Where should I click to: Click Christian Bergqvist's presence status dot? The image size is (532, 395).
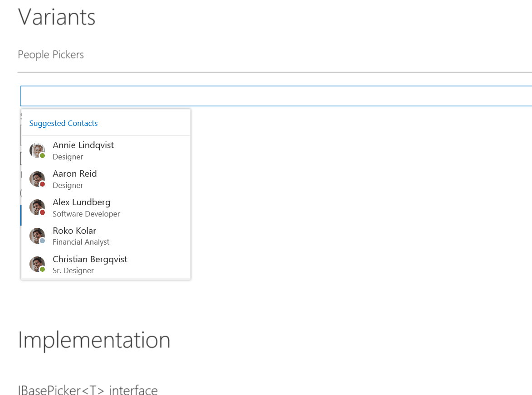(x=43, y=270)
